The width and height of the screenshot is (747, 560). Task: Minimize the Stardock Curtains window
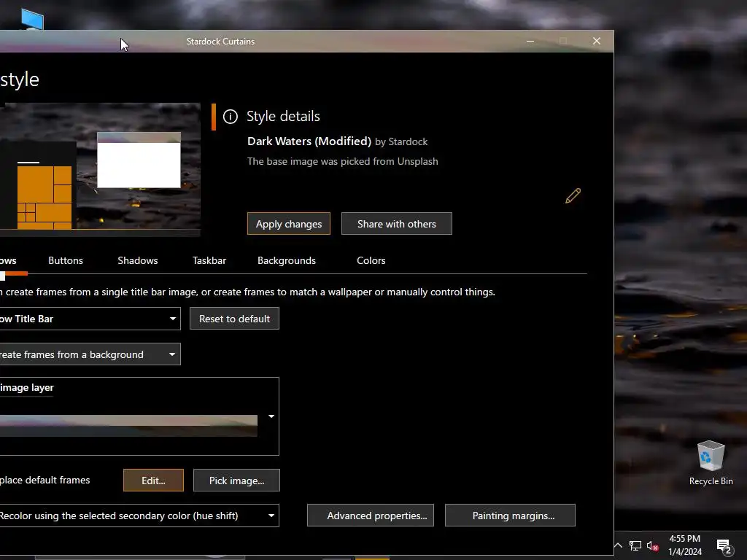pyautogui.click(x=530, y=42)
